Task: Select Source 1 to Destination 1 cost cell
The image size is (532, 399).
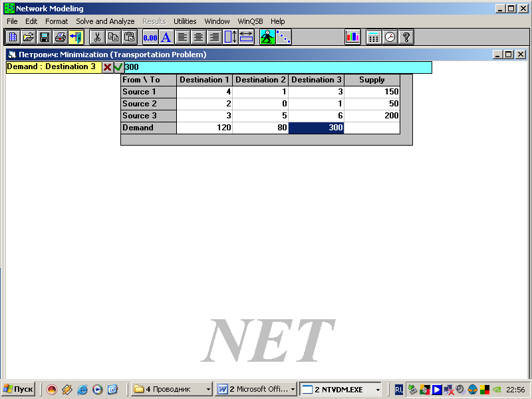Action: (x=205, y=92)
